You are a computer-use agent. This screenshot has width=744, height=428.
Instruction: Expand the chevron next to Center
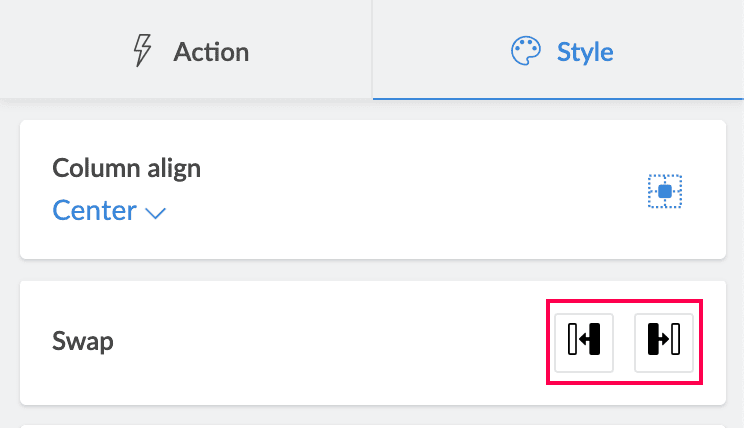tap(155, 212)
